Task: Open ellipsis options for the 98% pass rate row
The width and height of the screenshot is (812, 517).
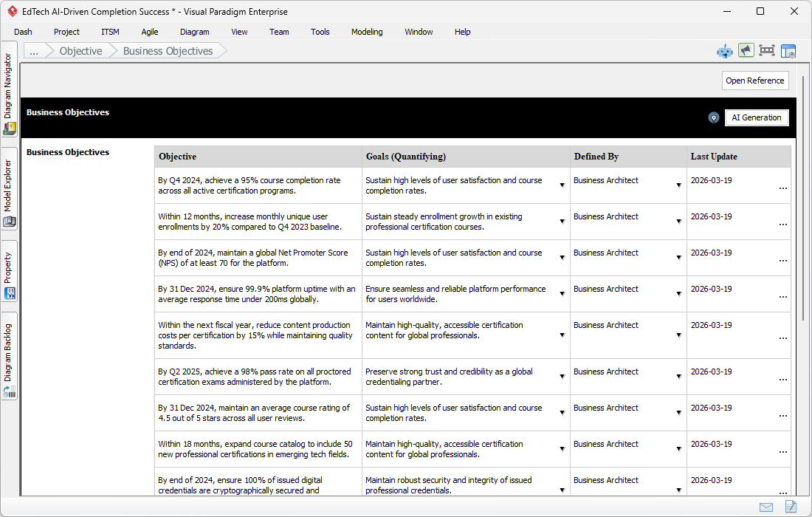Action: (x=782, y=379)
